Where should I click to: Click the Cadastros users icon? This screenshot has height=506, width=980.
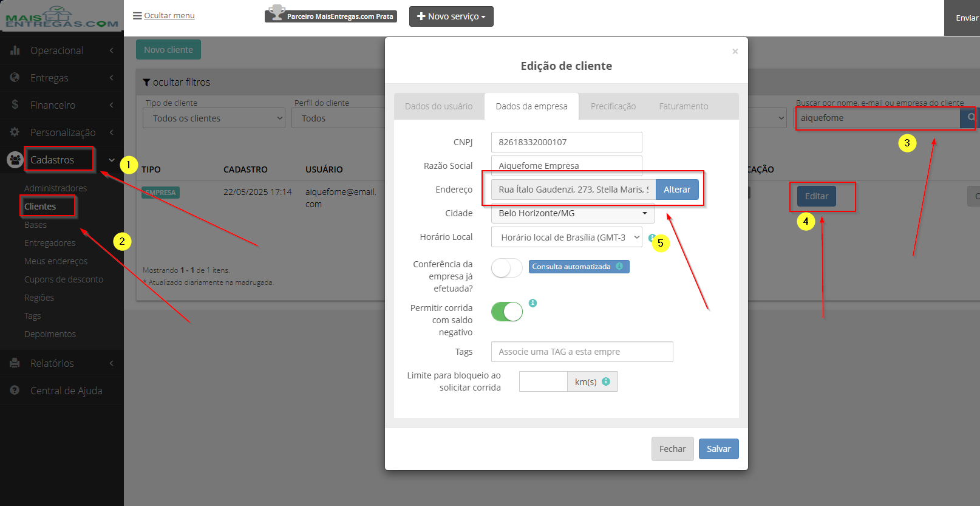(x=15, y=160)
